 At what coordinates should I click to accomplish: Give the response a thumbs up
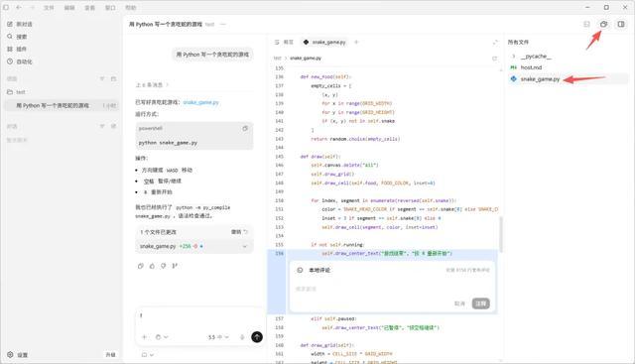tap(152, 266)
